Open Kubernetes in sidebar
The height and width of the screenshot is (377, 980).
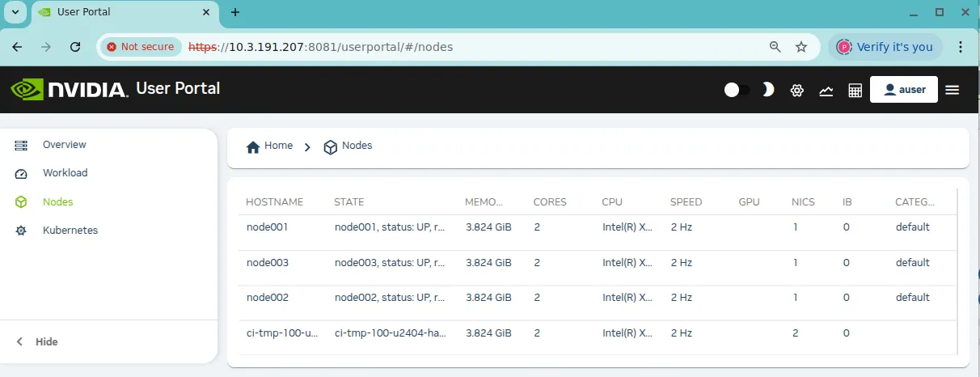70,231
